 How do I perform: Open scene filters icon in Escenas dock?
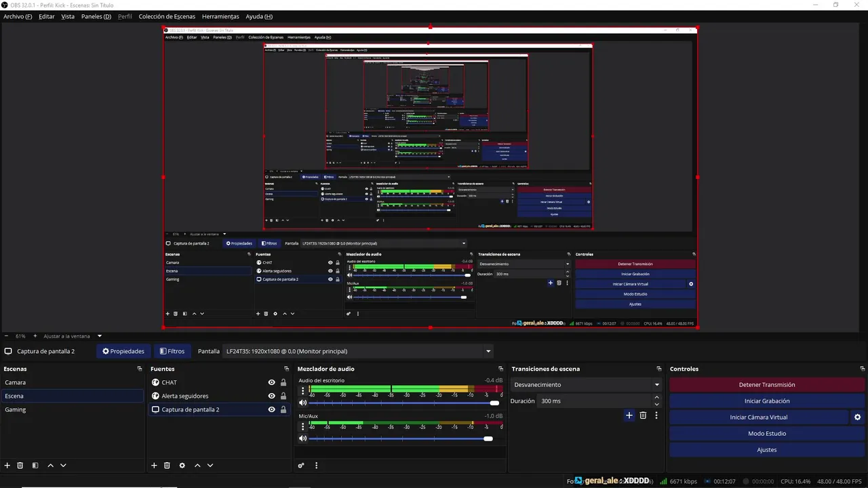tap(35, 466)
